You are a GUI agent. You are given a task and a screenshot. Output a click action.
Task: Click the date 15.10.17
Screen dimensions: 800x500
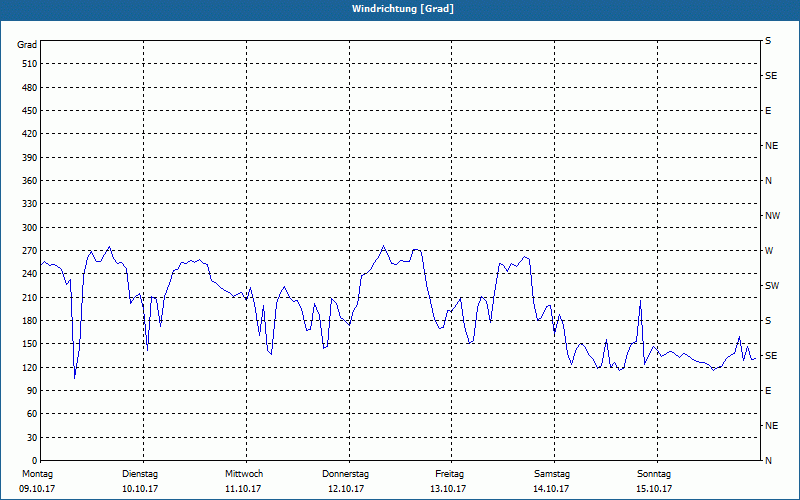(x=654, y=489)
